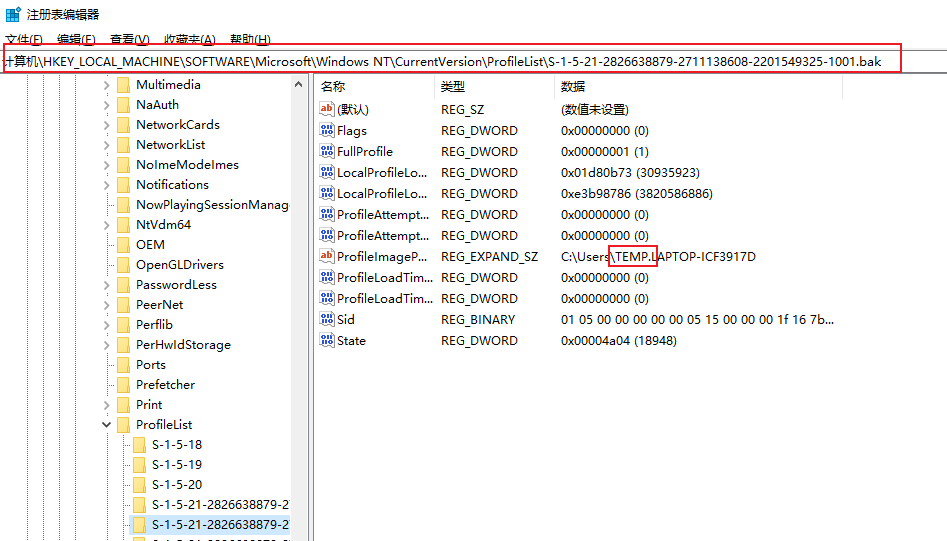Image resolution: width=947 pixels, height=541 pixels.
Task: Select the highlighted S-1-5-21-2826638879 .bak key
Action: coord(220,524)
